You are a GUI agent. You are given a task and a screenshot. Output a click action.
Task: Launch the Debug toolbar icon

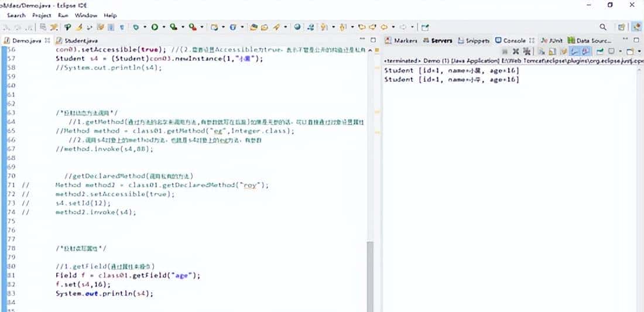tap(136, 27)
